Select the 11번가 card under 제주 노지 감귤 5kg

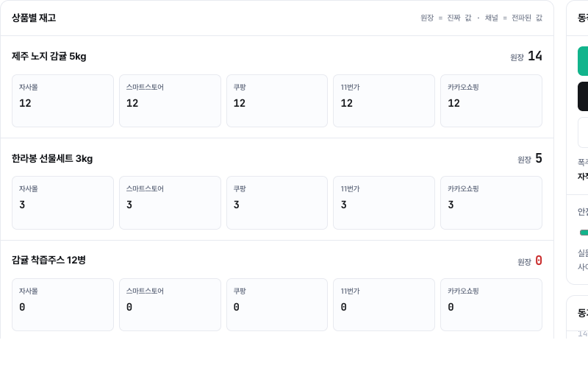[x=384, y=101]
